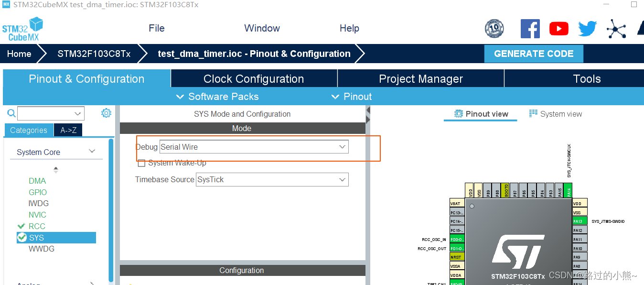The image size is (644, 285).
Task: Select the Categories tab
Action: click(x=29, y=130)
